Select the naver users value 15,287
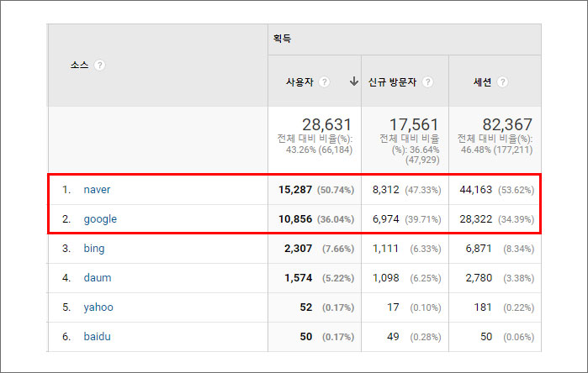The height and width of the screenshot is (373, 588). [x=295, y=190]
